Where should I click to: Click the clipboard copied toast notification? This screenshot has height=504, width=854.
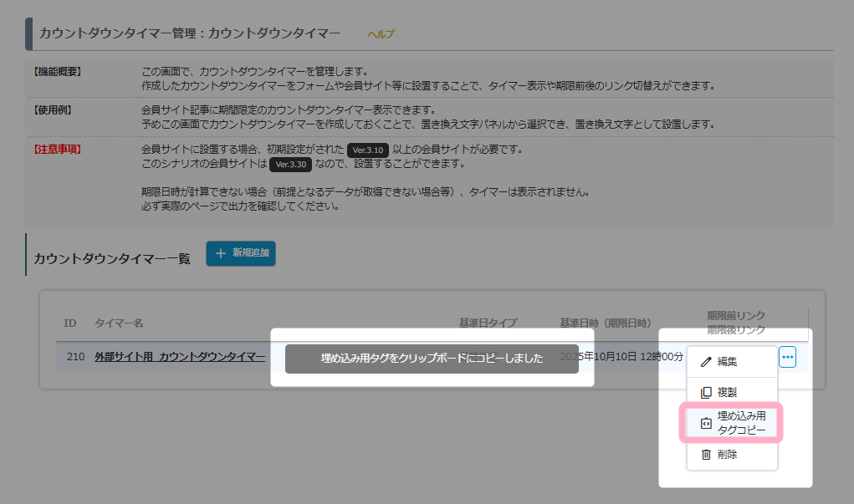(x=432, y=359)
